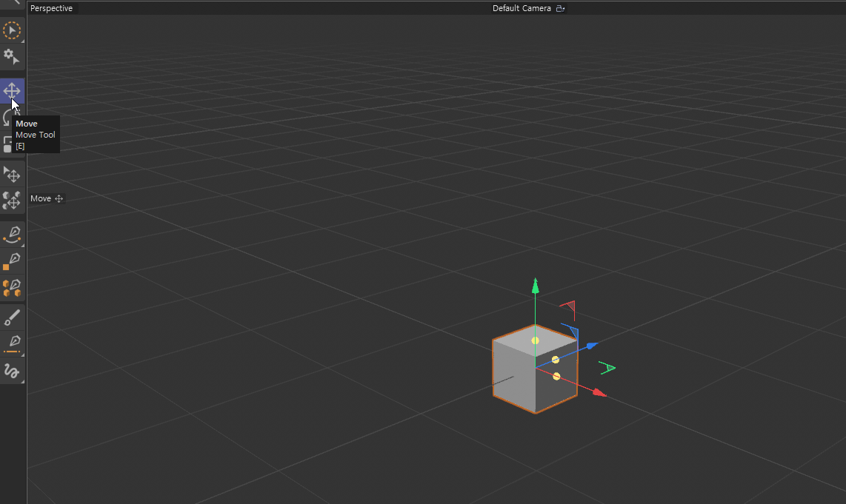
Task: Grab the blue Z-axis arrow tip
Action: [592, 346]
